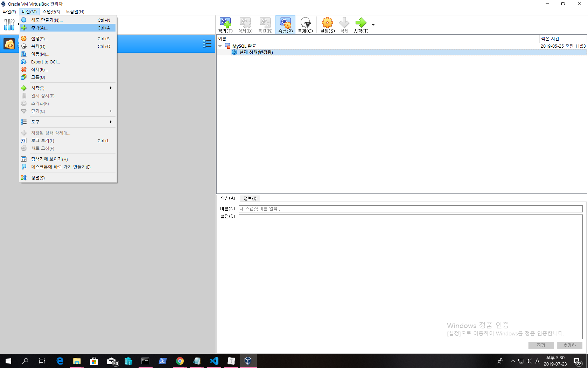Open Task View in the taskbar
Image resolution: width=588 pixels, height=368 pixels.
point(42,361)
